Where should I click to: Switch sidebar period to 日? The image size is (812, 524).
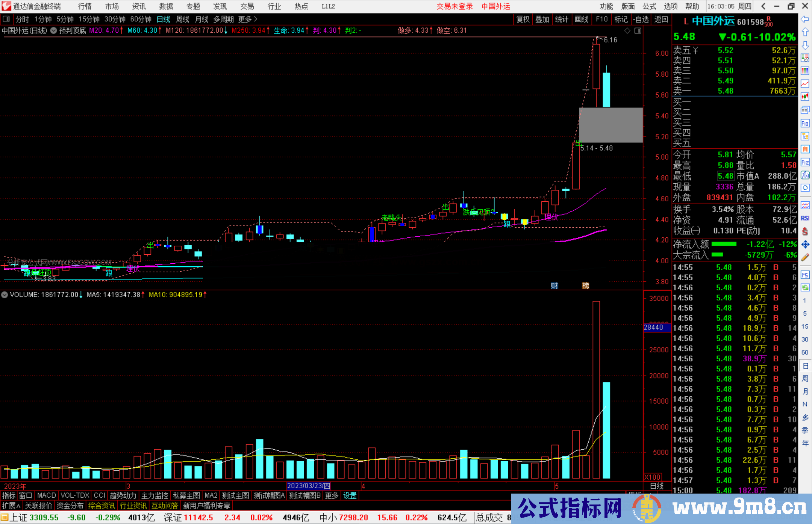click(805, 365)
